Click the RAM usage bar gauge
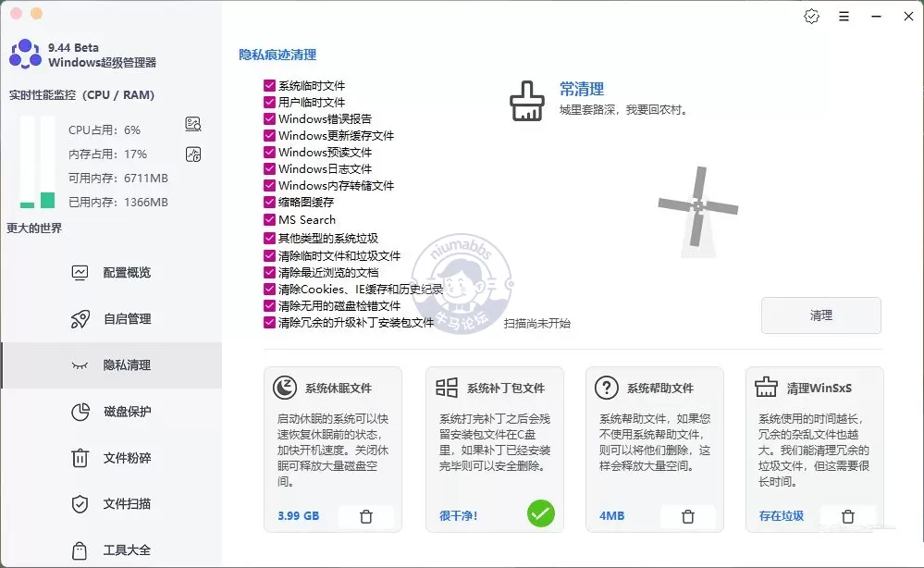Screen dimensions: 924x568 48,162
